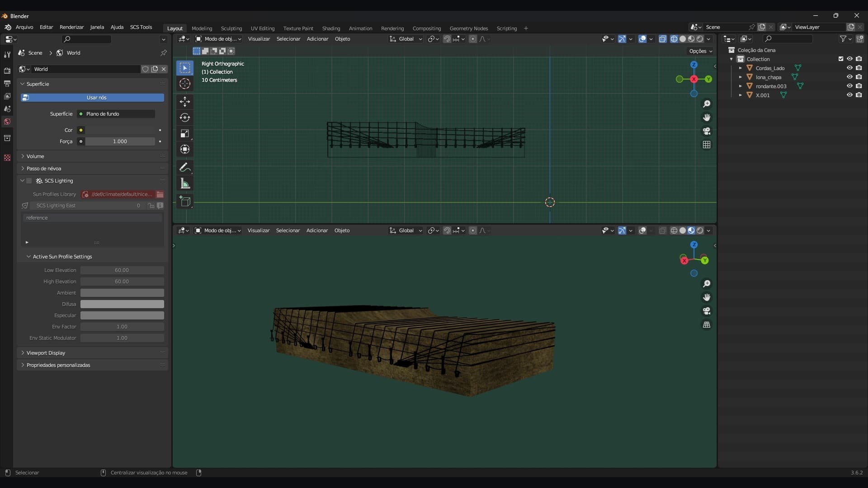The height and width of the screenshot is (488, 868).
Task: Click Adicionar in the top viewport header
Action: pos(317,39)
